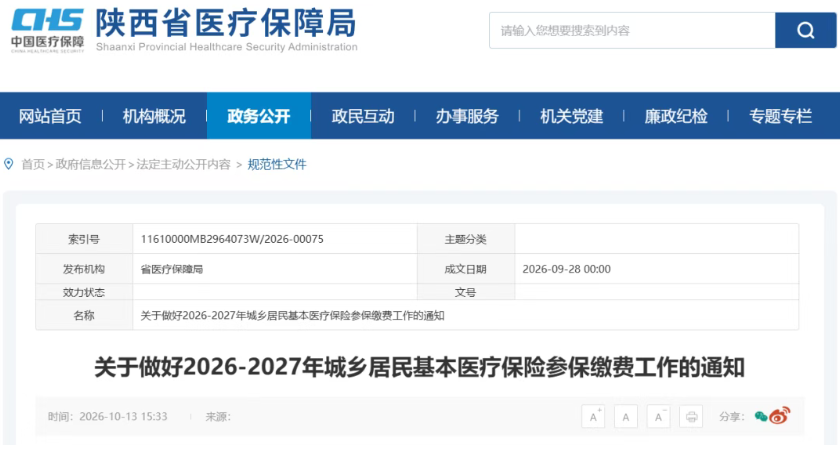Click publish time 2026-10-13 15:33

[123, 416]
